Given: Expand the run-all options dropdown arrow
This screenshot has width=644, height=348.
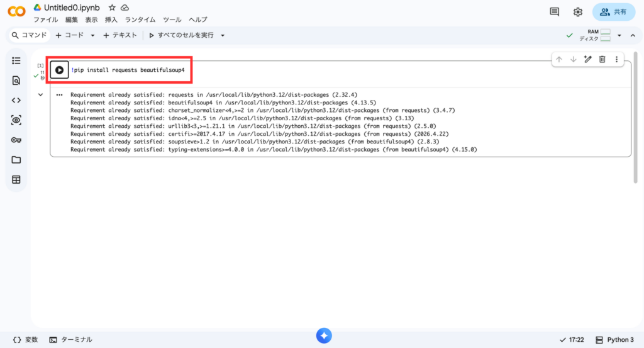Looking at the screenshot, I should pyautogui.click(x=223, y=36).
